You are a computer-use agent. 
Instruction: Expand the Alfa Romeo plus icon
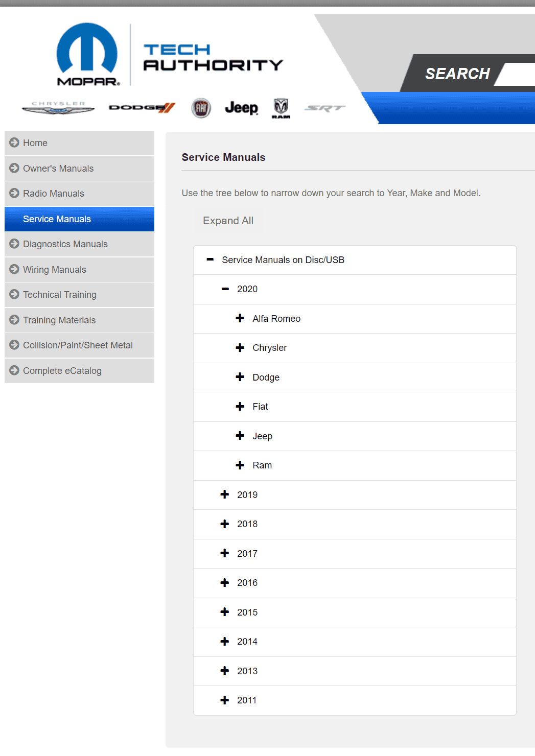(x=240, y=318)
